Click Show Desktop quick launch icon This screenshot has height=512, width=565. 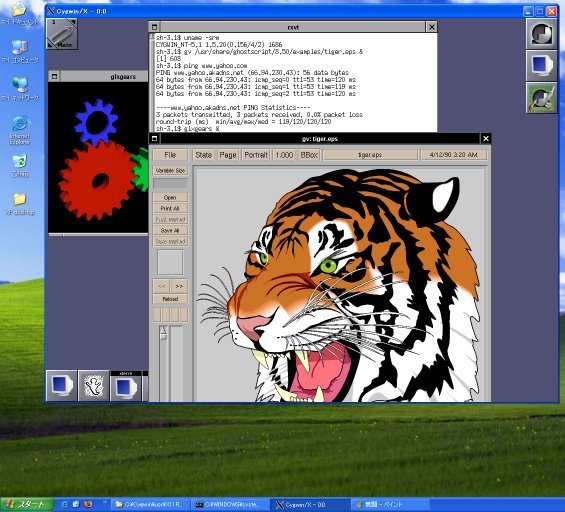click(x=76, y=504)
